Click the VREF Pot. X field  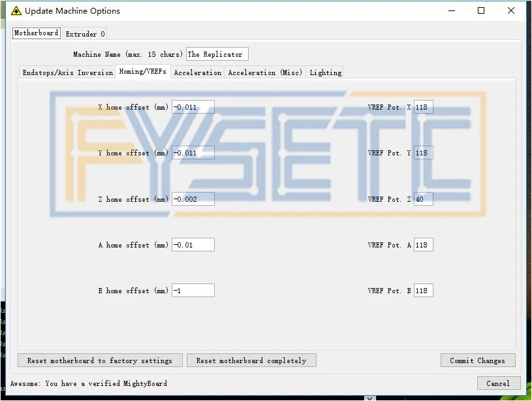[424, 107]
